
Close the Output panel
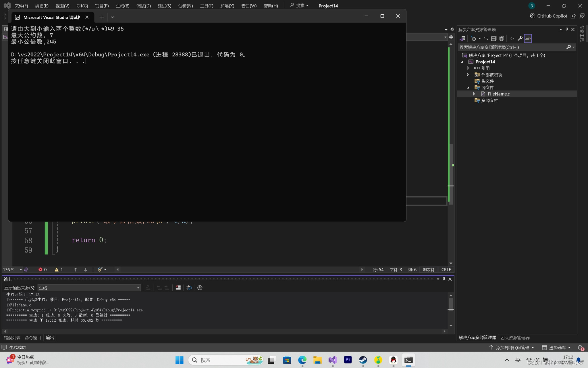[450, 279]
